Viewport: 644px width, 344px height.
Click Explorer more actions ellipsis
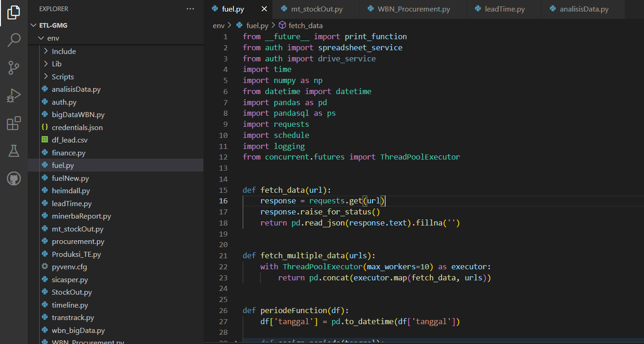point(190,9)
